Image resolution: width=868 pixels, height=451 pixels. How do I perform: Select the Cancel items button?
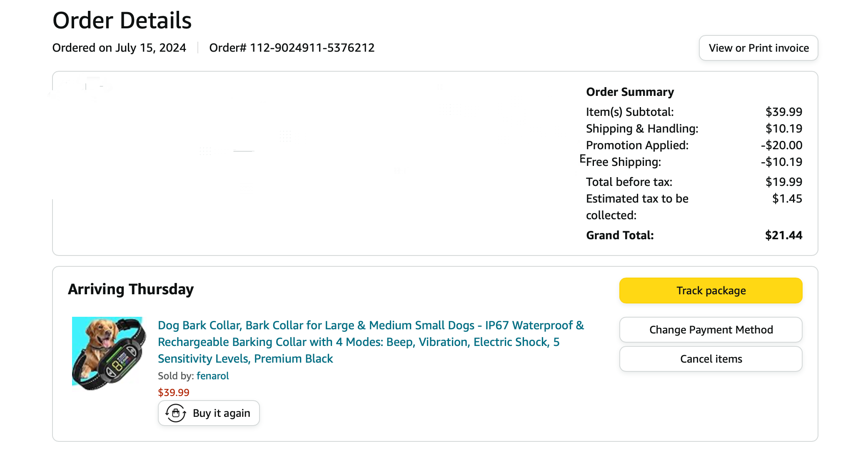click(711, 359)
